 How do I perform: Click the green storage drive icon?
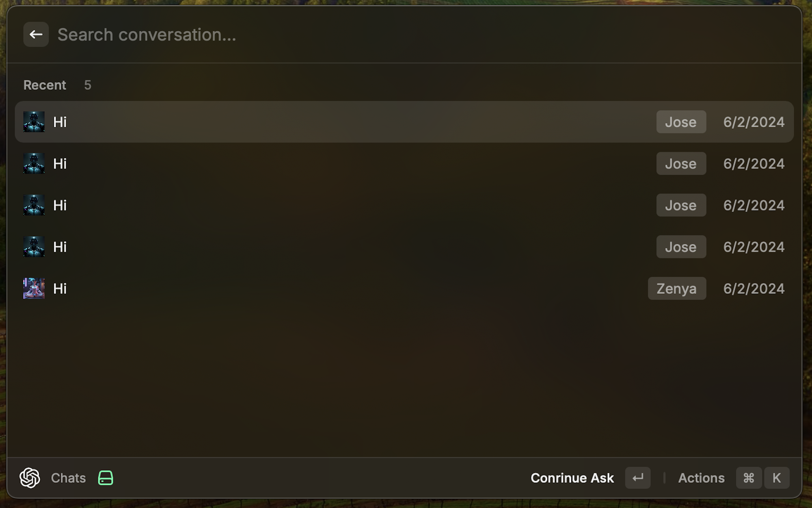[x=106, y=478]
